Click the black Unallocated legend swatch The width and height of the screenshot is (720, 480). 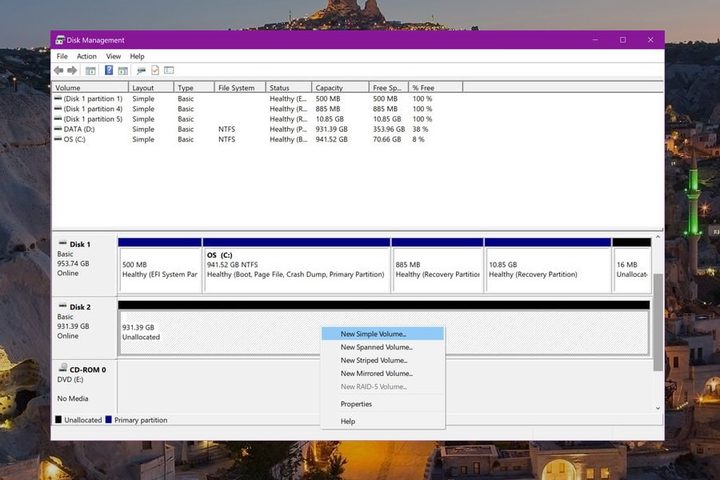(x=58, y=420)
